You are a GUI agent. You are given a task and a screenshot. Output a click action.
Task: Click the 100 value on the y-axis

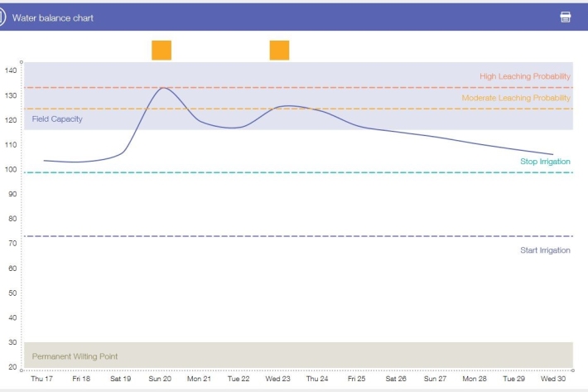(x=10, y=169)
